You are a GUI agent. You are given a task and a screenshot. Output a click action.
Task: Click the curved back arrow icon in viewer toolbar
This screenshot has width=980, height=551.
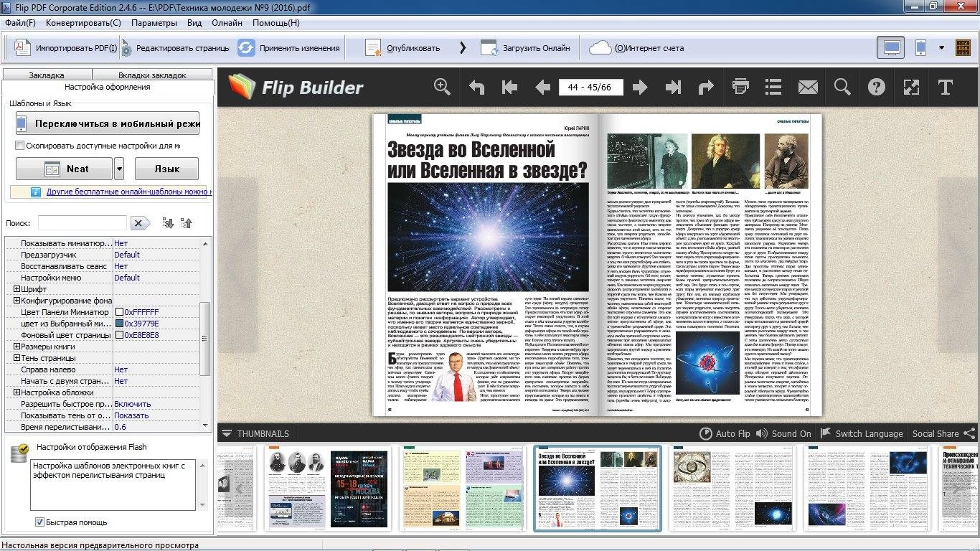(477, 88)
